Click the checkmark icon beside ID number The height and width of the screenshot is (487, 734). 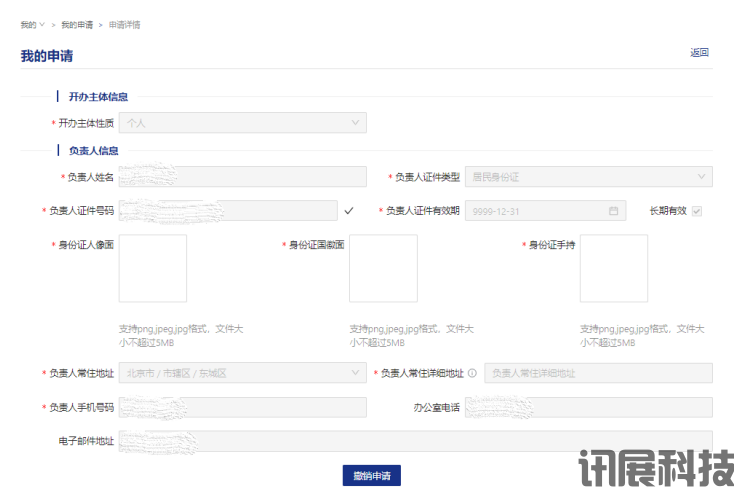(x=349, y=211)
